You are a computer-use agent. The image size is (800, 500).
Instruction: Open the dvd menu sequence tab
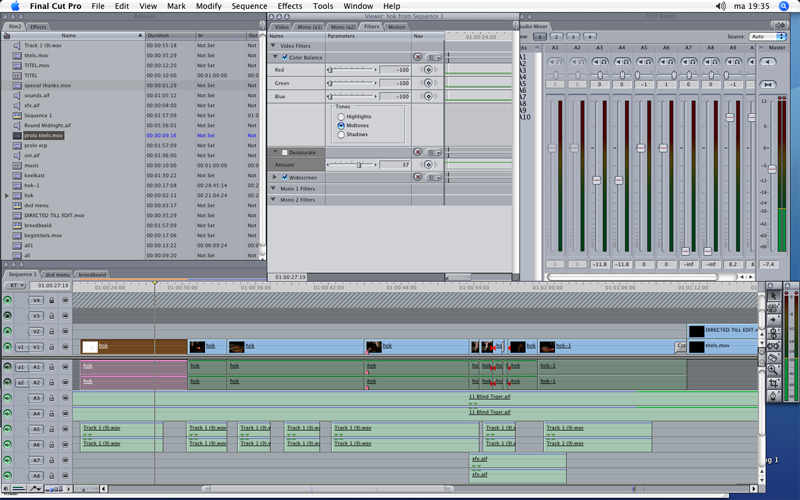click(57, 274)
